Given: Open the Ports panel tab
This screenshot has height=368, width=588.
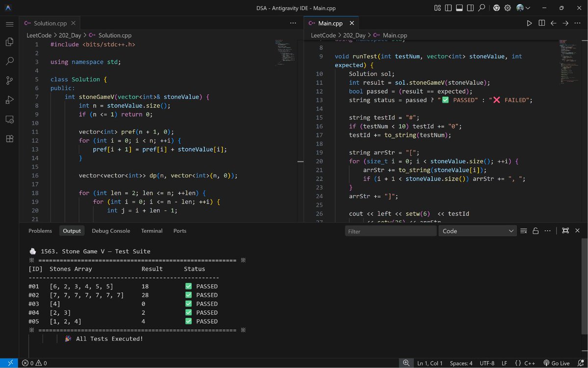Looking at the screenshot, I should 180,231.
